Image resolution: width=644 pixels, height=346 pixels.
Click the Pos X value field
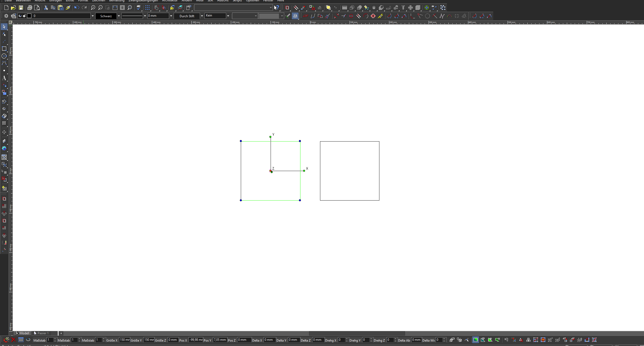pos(196,340)
